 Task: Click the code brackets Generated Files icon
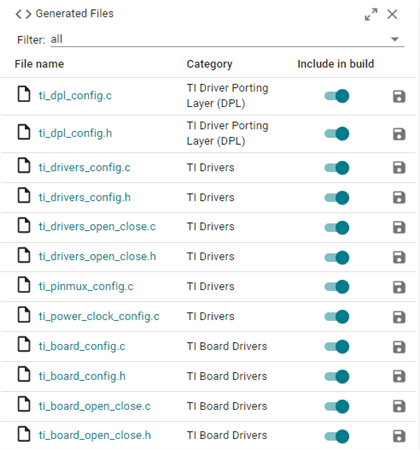(x=23, y=14)
